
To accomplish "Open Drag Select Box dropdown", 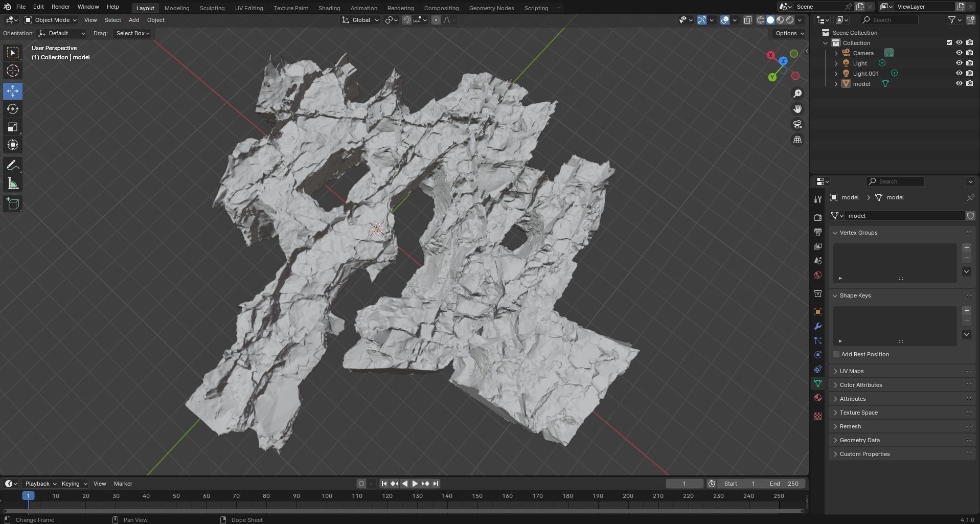I will (x=132, y=33).
